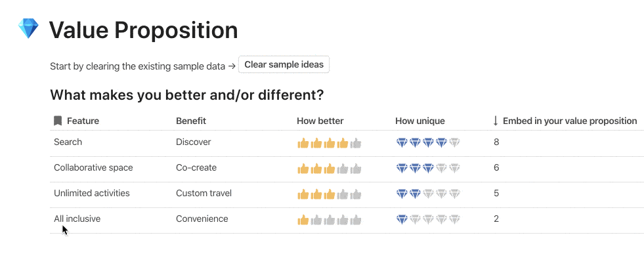Click the diamond rating in Unlimited activities row

pos(427,194)
